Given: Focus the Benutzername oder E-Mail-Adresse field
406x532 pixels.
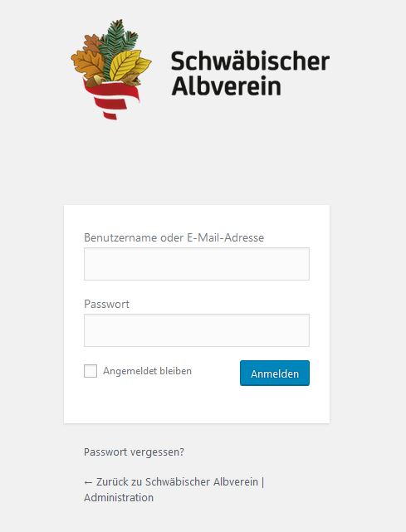Looking at the screenshot, I should (x=197, y=264).
